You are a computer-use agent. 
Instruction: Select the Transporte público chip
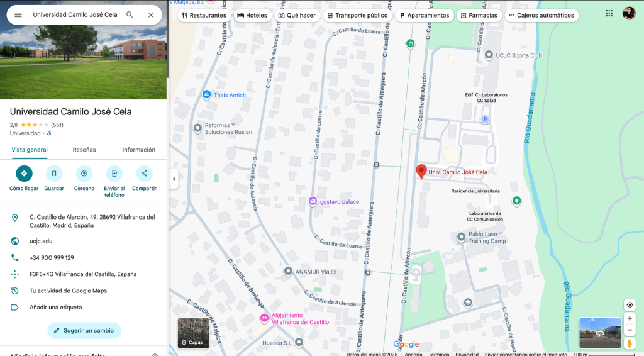click(357, 15)
